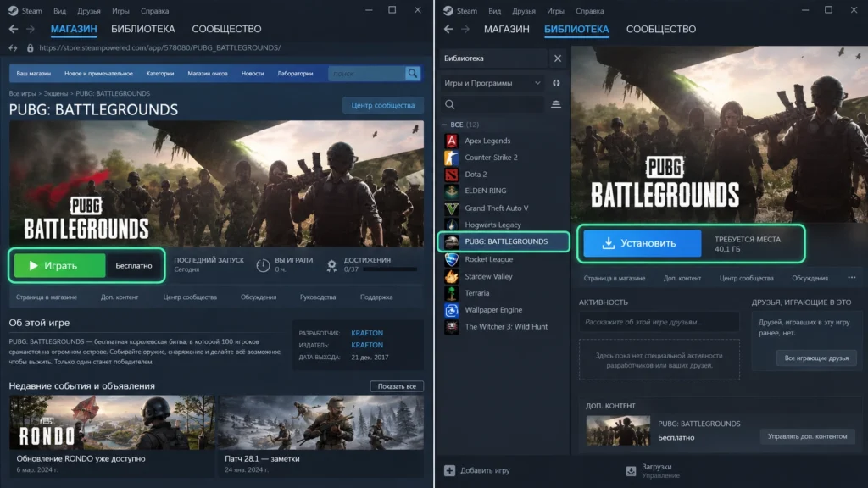This screenshot has height=488, width=868.
Task: Open the library filter options icon
Action: click(x=556, y=104)
